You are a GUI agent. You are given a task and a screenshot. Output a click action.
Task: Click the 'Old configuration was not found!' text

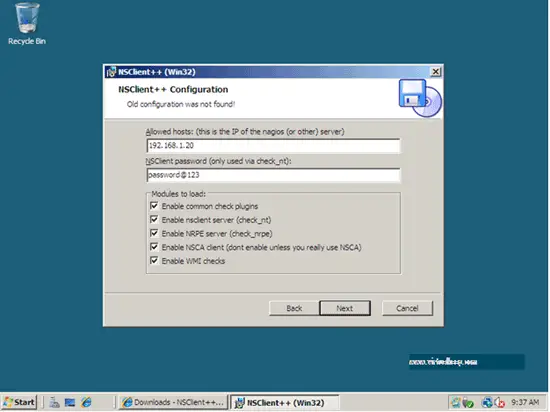click(181, 104)
